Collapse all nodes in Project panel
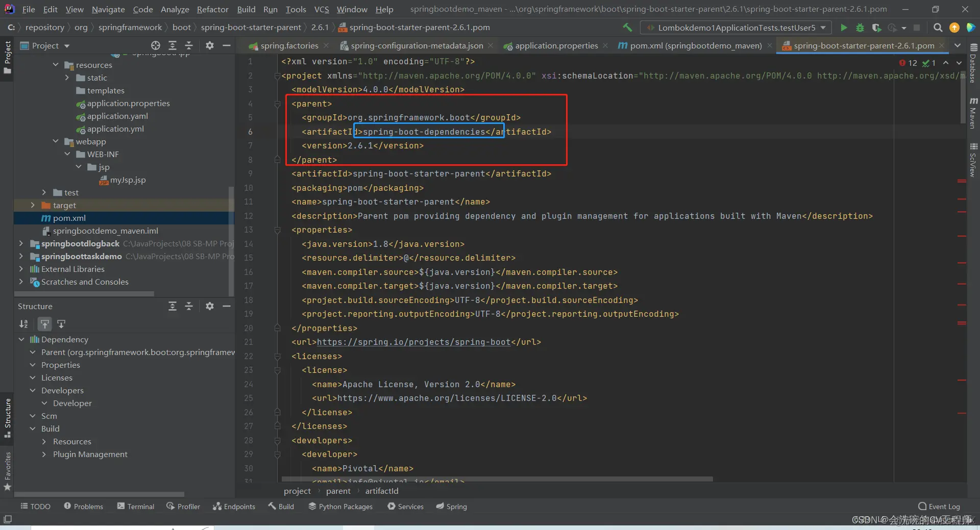This screenshot has height=530, width=980. click(x=189, y=45)
